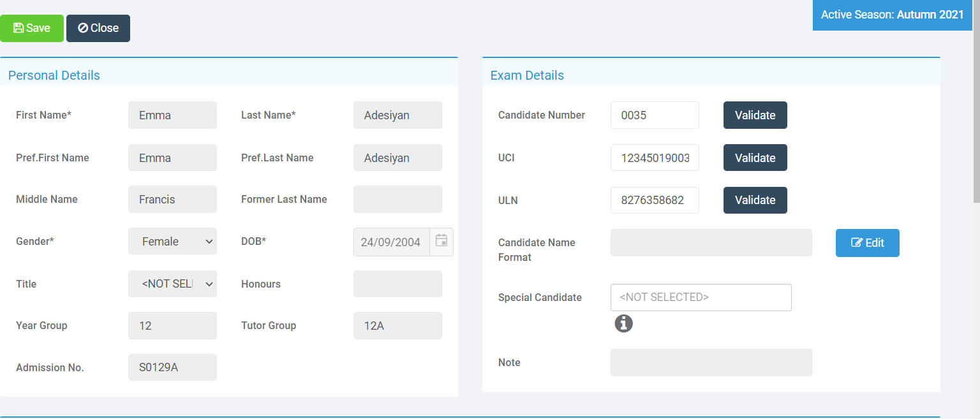The width and height of the screenshot is (980, 419).
Task: Open the Gender dropdown
Action: tap(172, 241)
